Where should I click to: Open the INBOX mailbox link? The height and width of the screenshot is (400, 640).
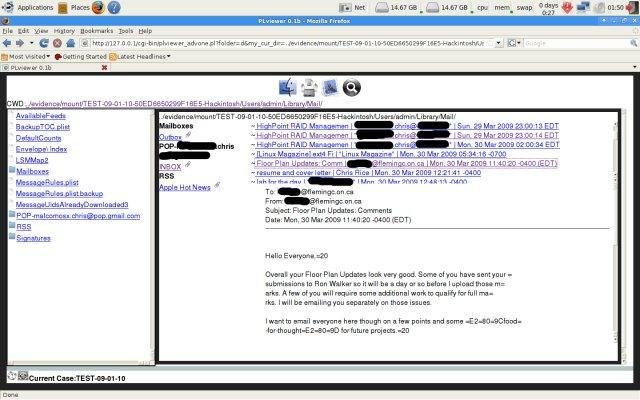[170, 167]
